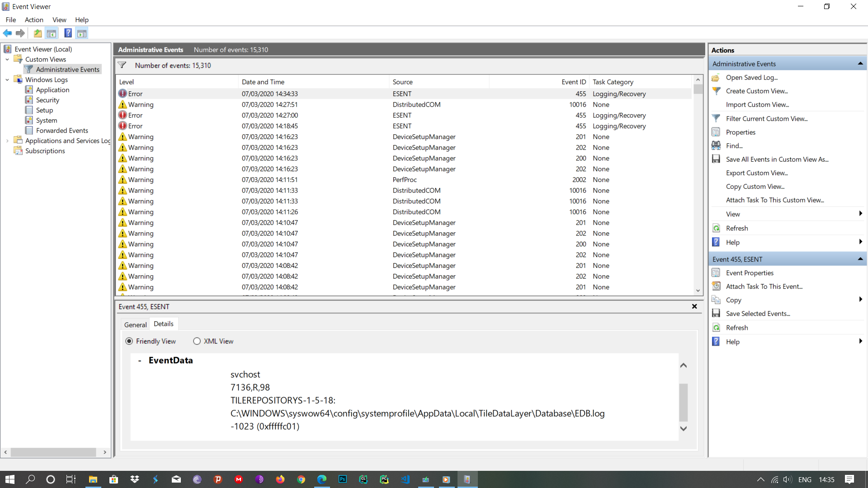Toggle the Show/Hide Console Tree icon

pyautogui.click(x=52, y=33)
